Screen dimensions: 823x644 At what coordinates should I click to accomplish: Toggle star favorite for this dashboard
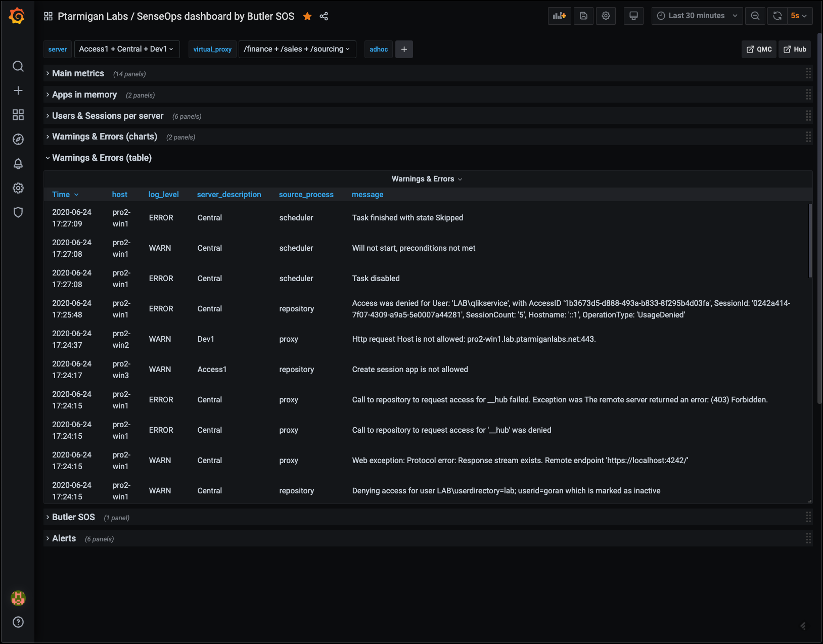coord(307,17)
